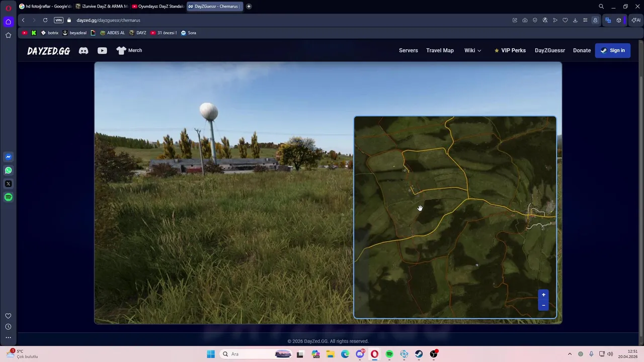Click the VPN badge in address bar

58,20
